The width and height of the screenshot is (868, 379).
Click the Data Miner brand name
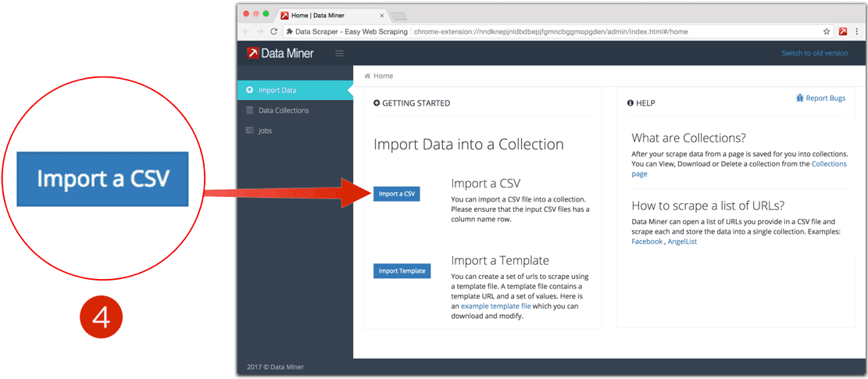[x=288, y=53]
